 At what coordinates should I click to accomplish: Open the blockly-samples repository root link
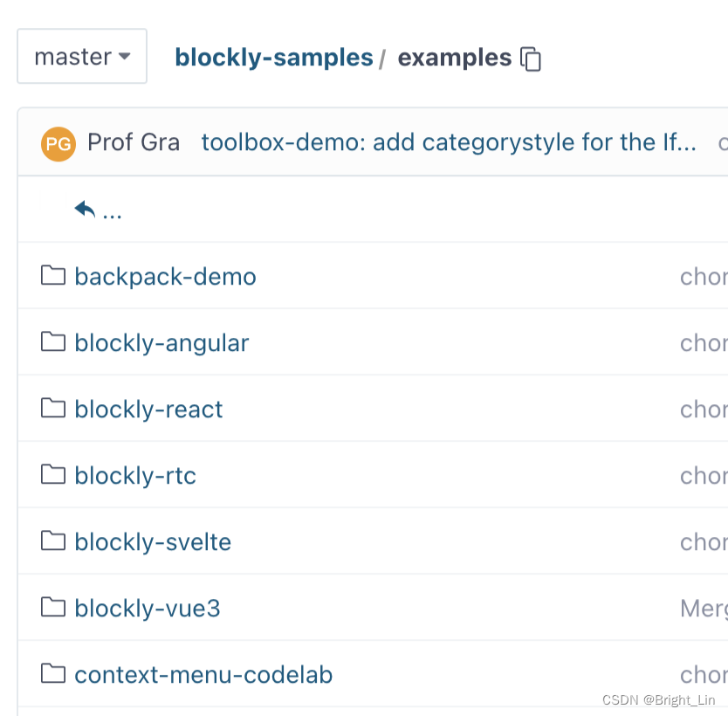pyautogui.click(x=272, y=58)
